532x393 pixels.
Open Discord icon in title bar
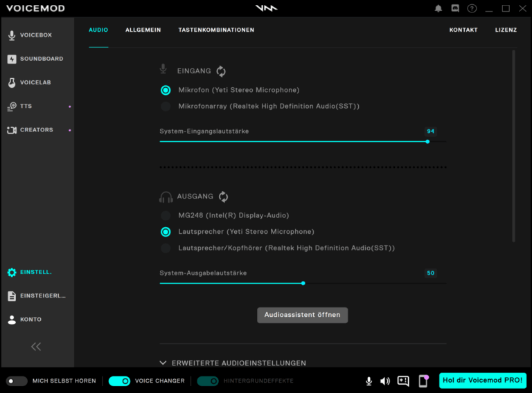tap(455, 8)
